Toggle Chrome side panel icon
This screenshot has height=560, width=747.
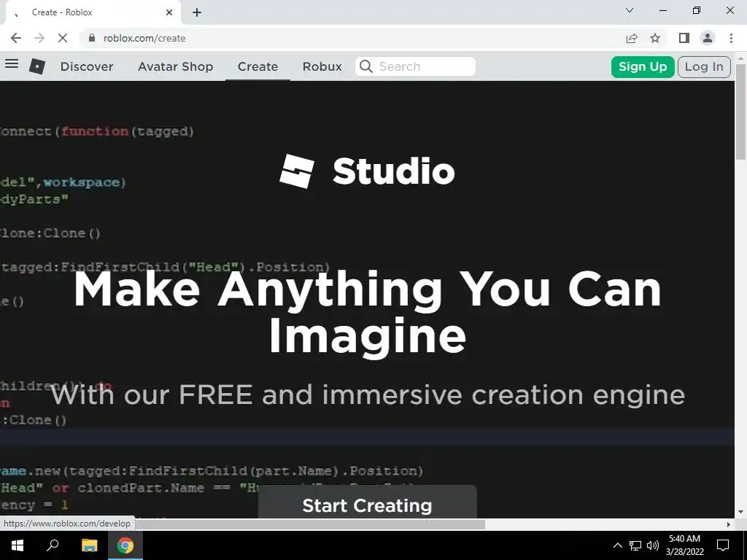click(684, 38)
